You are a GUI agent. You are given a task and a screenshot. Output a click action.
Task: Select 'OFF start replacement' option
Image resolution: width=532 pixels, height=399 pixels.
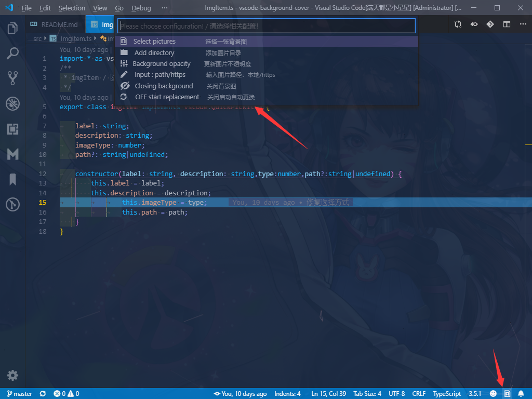167,97
